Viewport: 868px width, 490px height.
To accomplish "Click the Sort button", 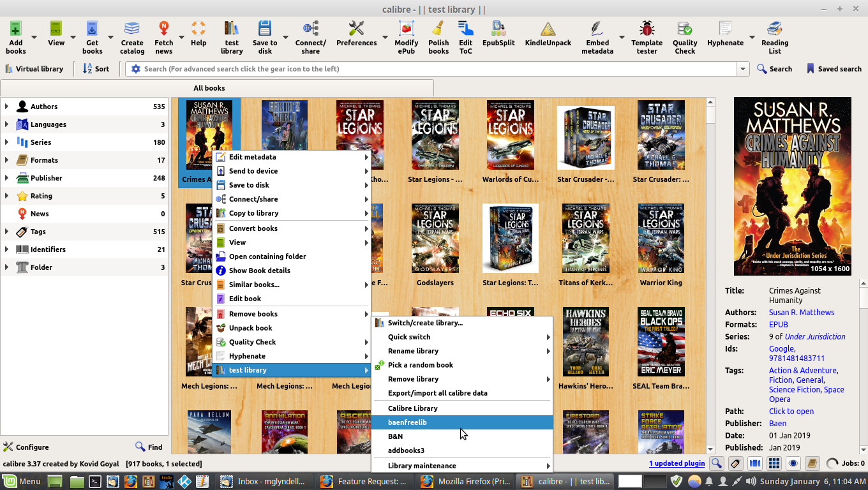I will pos(96,69).
